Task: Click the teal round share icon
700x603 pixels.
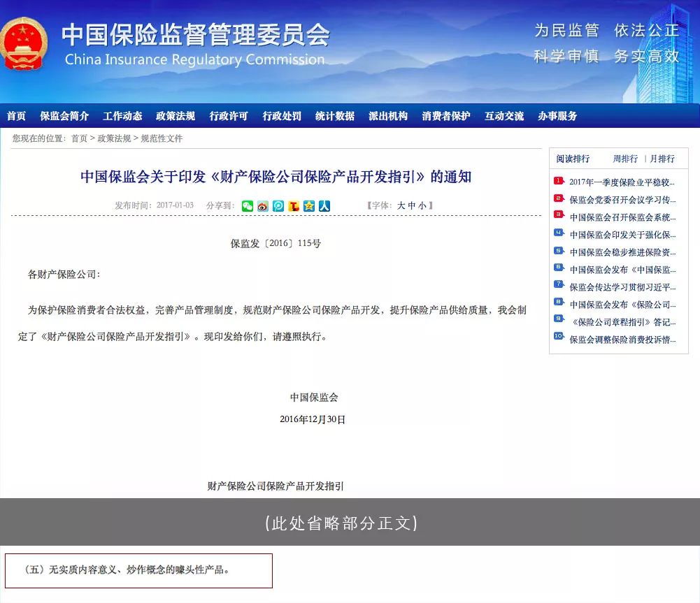Action: click(x=278, y=205)
